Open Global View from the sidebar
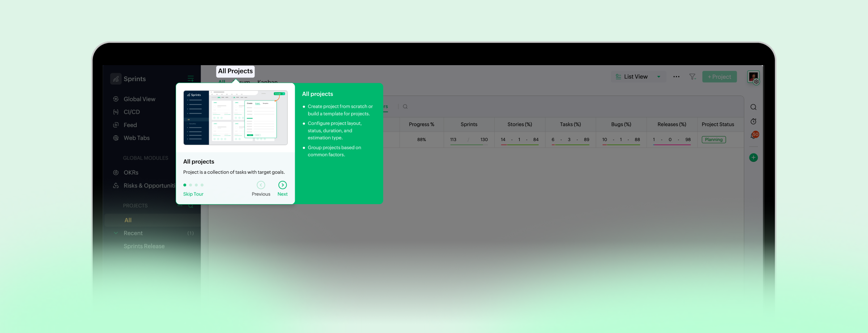This screenshot has height=333, width=868. (x=139, y=99)
